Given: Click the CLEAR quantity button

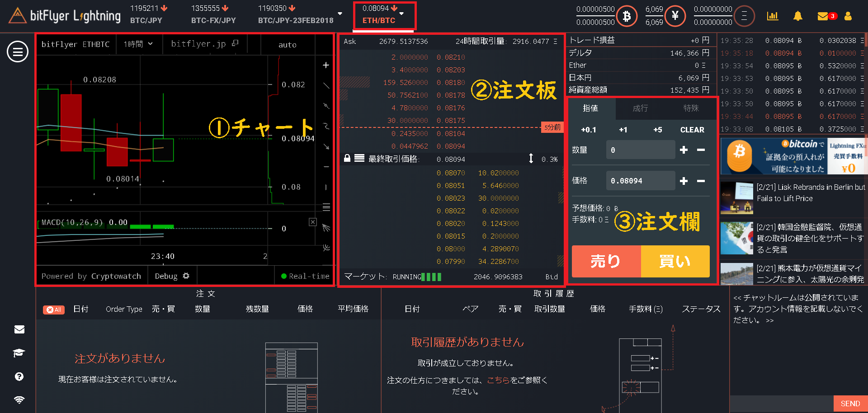Looking at the screenshot, I should coord(692,130).
